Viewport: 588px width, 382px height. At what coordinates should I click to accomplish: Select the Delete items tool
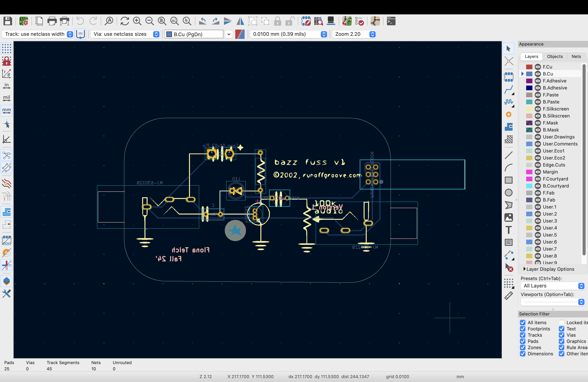508,267
